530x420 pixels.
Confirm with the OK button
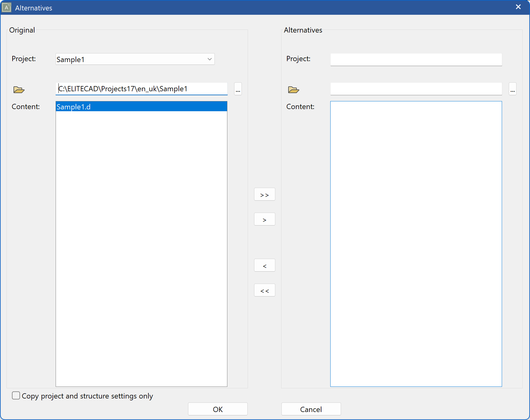click(x=218, y=409)
